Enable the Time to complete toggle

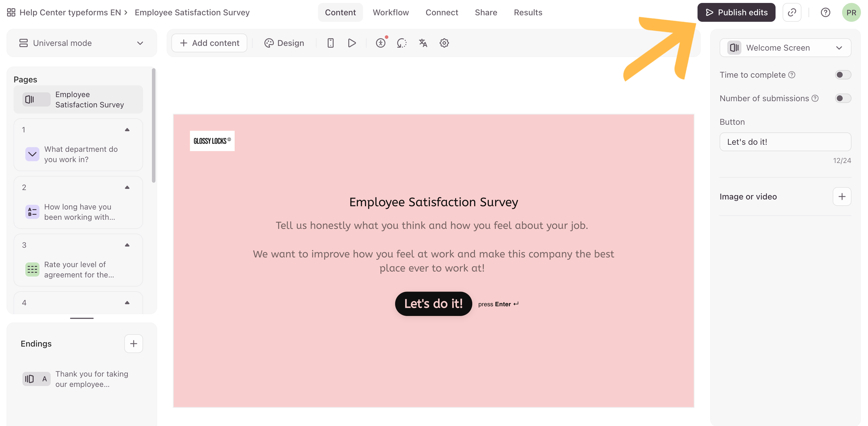click(843, 75)
